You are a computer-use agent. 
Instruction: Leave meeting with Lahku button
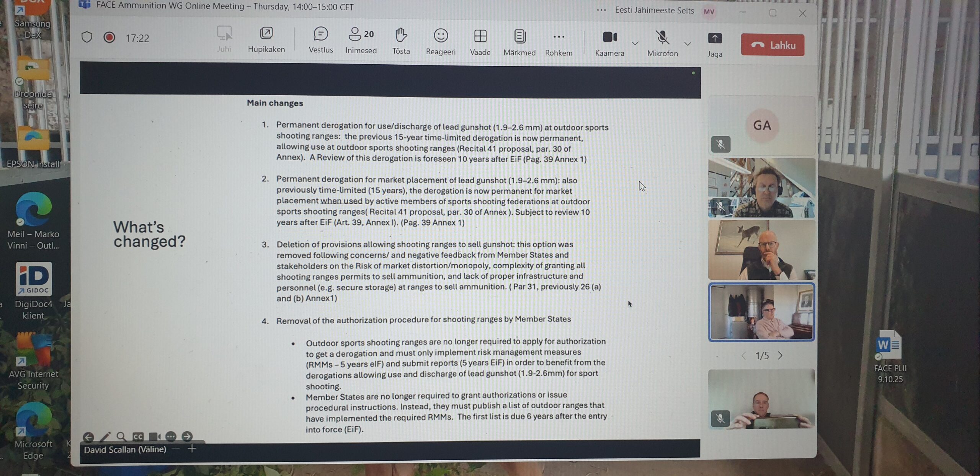(772, 45)
